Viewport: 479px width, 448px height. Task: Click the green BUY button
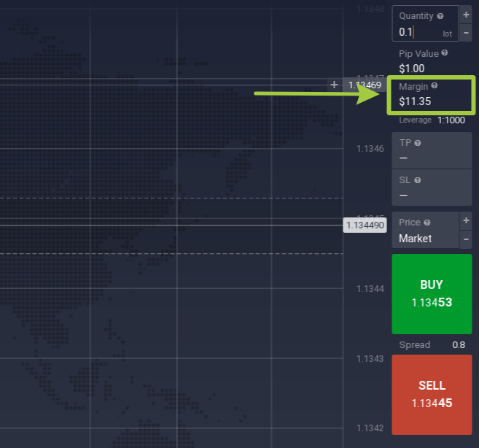(x=432, y=293)
